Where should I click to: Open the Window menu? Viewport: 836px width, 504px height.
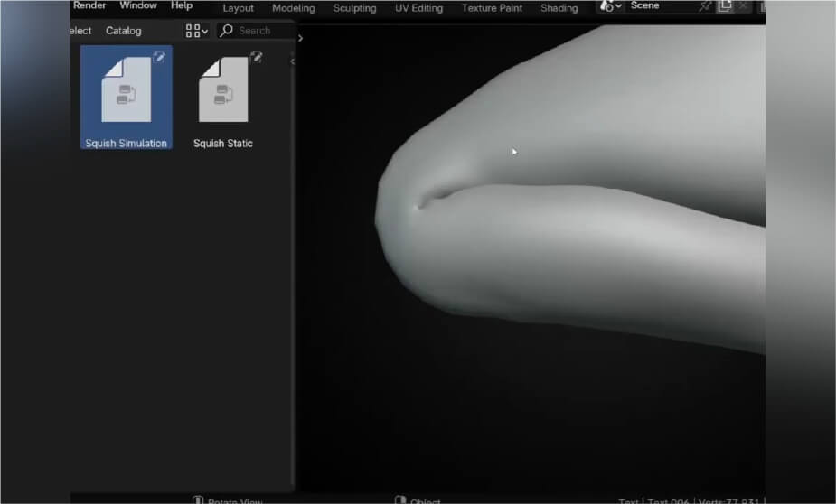[x=137, y=5]
